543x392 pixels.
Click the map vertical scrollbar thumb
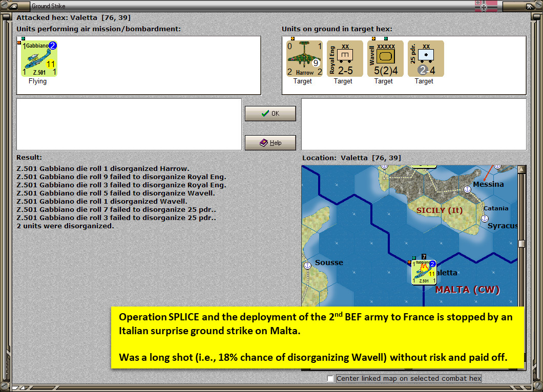point(521,244)
